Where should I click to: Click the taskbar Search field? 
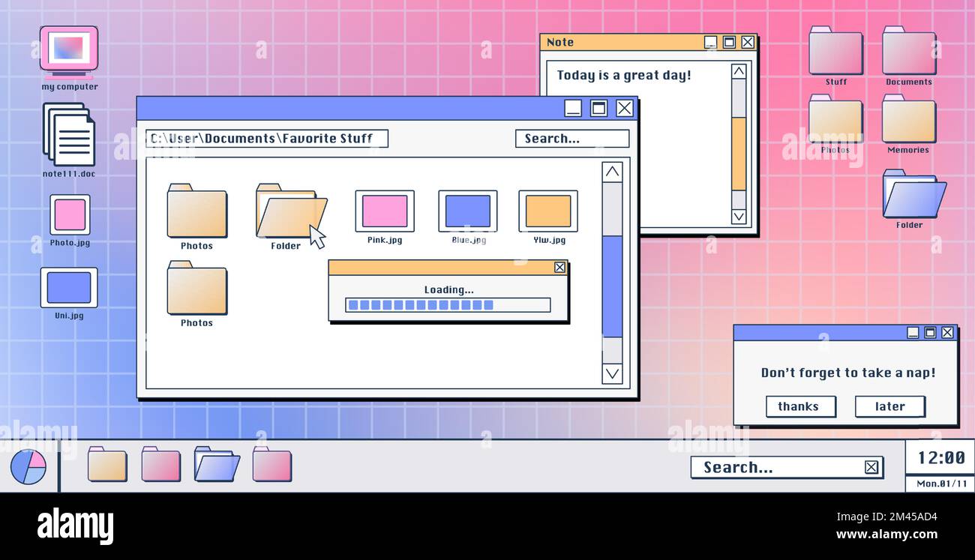coord(786,468)
